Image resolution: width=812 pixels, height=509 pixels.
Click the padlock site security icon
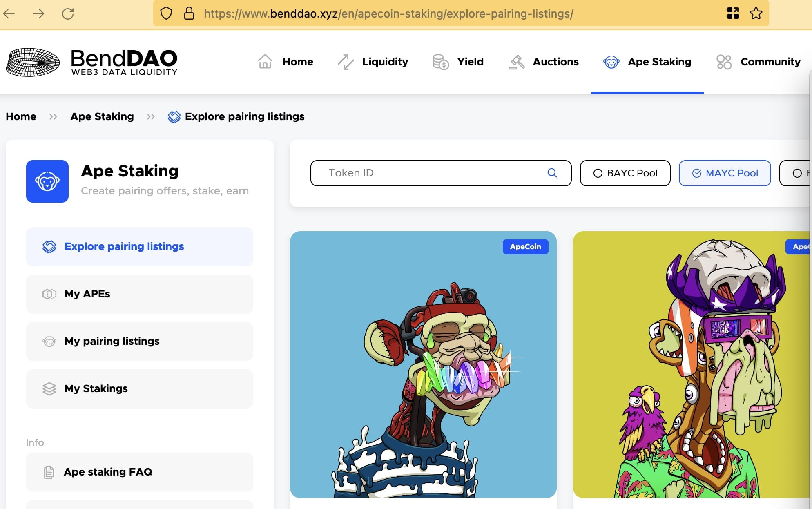tap(189, 13)
